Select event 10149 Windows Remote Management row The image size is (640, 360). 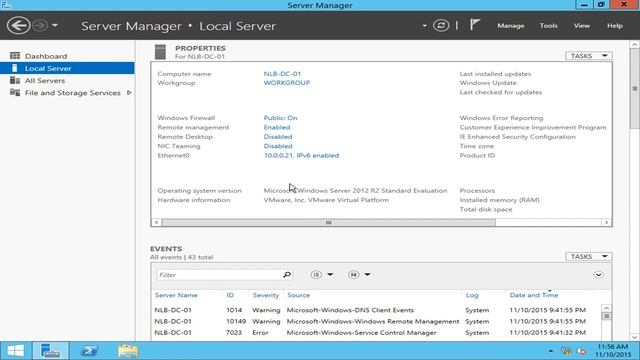[376, 322]
